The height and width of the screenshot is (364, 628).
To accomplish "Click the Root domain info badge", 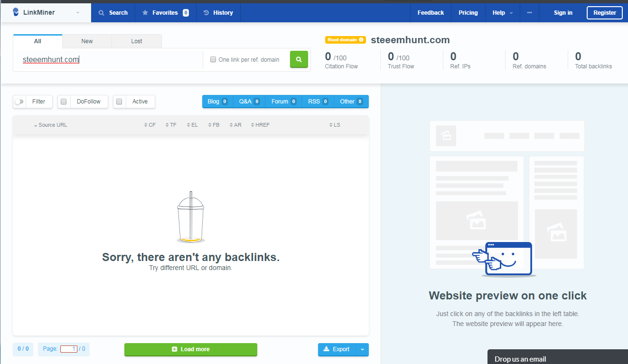I will point(346,40).
